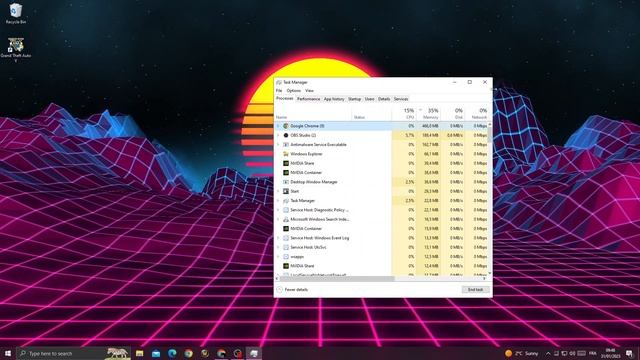Open File Explorer from the taskbar

point(140,353)
